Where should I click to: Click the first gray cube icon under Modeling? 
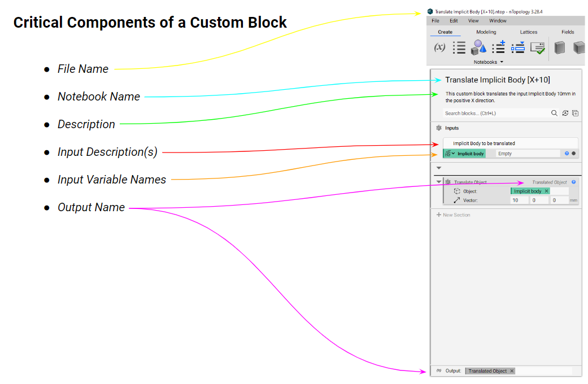[x=560, y=48]
